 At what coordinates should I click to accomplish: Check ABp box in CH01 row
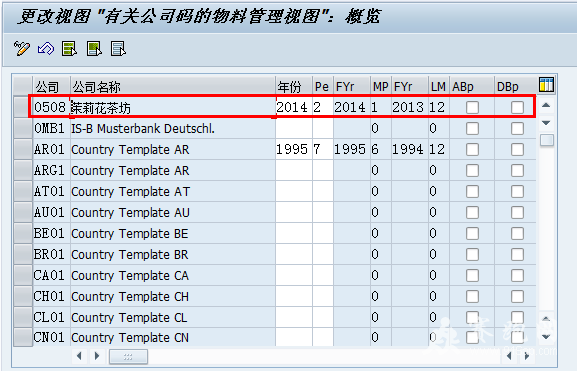coord(472,296)
